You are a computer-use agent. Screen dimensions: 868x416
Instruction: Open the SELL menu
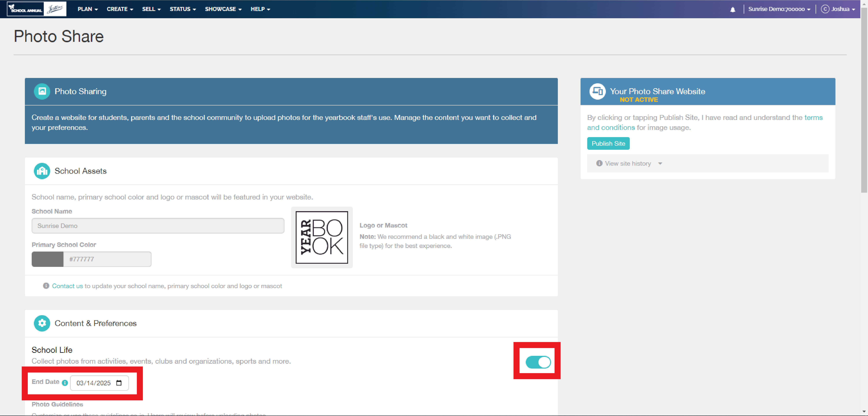(151, 9)
